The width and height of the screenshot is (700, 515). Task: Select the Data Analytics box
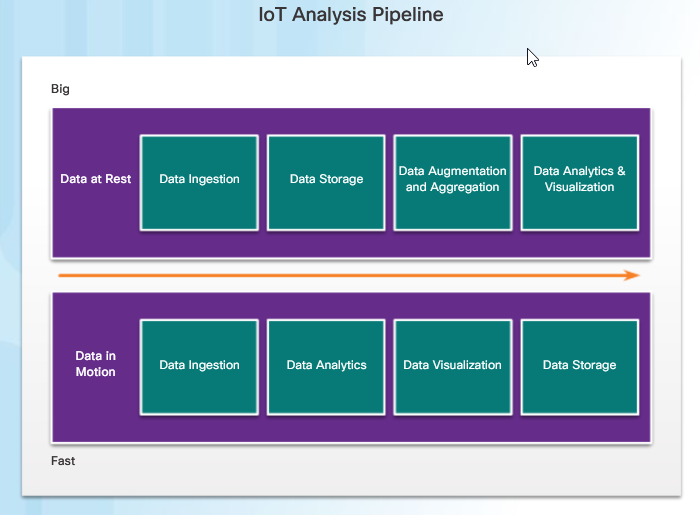coord(326,367)
